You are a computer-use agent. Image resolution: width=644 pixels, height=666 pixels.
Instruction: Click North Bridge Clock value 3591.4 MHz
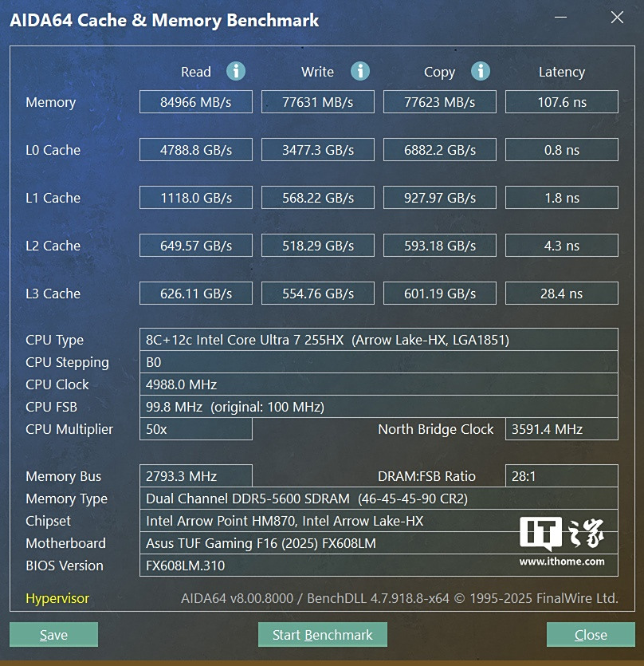tap(562, 429)
